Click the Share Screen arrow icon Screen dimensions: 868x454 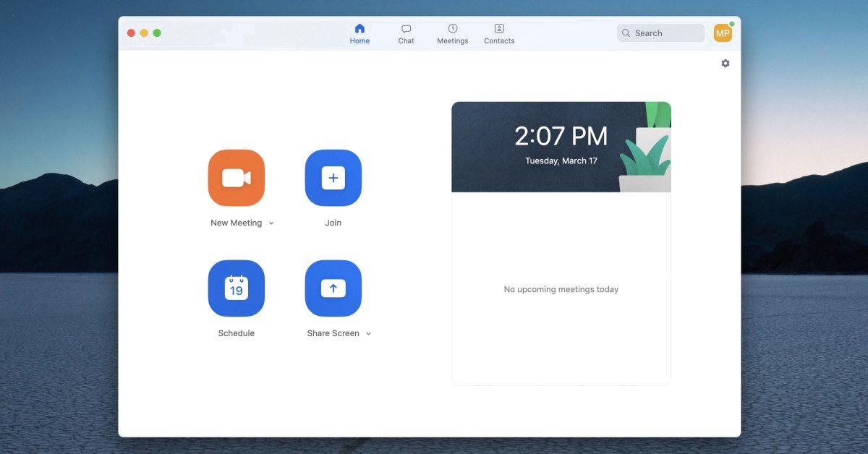pyautogui.click(x=333, y=288)
